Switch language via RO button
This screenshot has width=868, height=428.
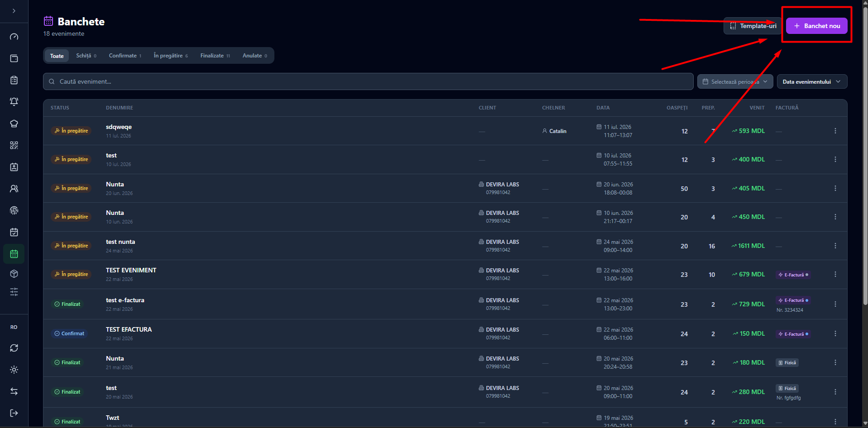tap(14, 327)
